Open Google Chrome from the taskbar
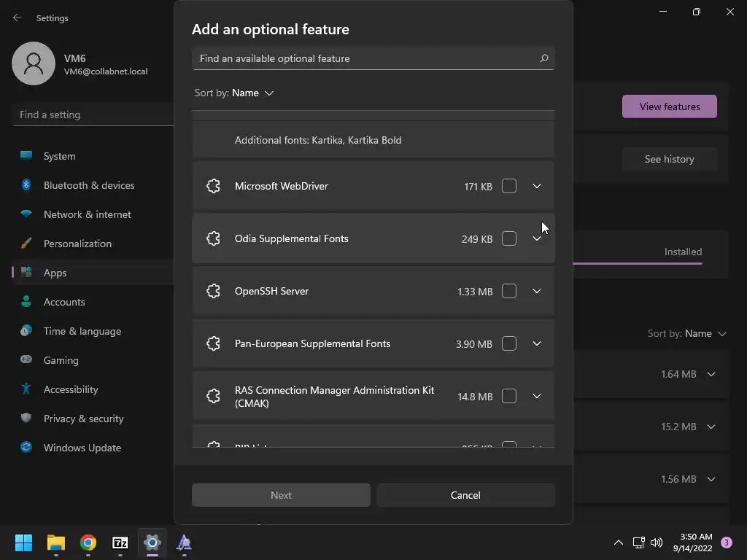 click(88, 542)
